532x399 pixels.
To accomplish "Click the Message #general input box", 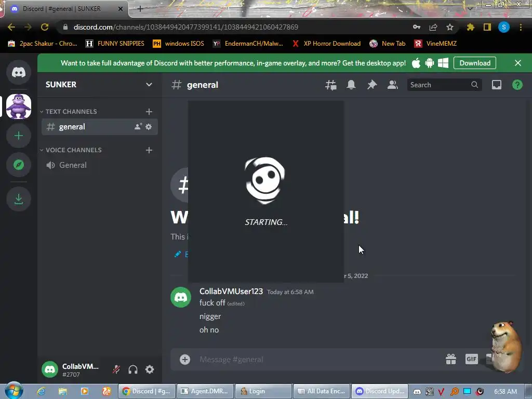I will click(x=319, y=360).
